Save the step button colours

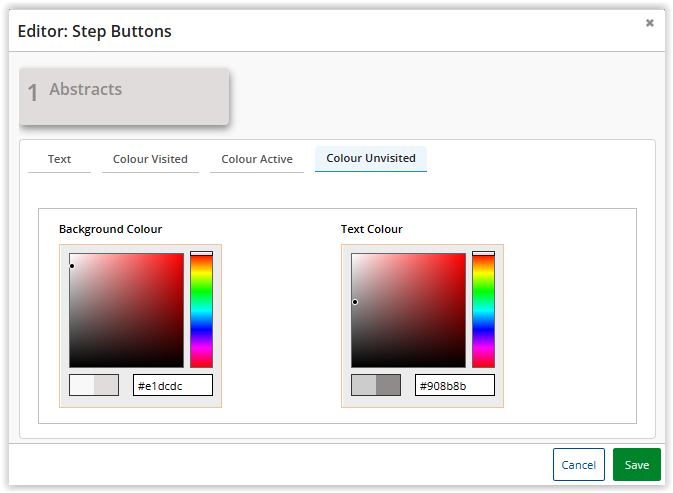[x=636, y=465]
